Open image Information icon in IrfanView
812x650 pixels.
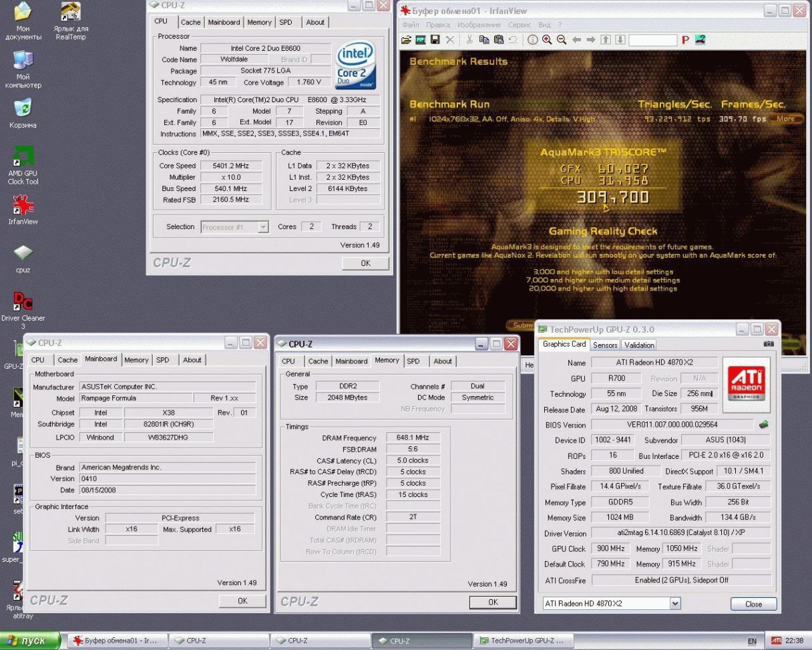click(533, 40)
